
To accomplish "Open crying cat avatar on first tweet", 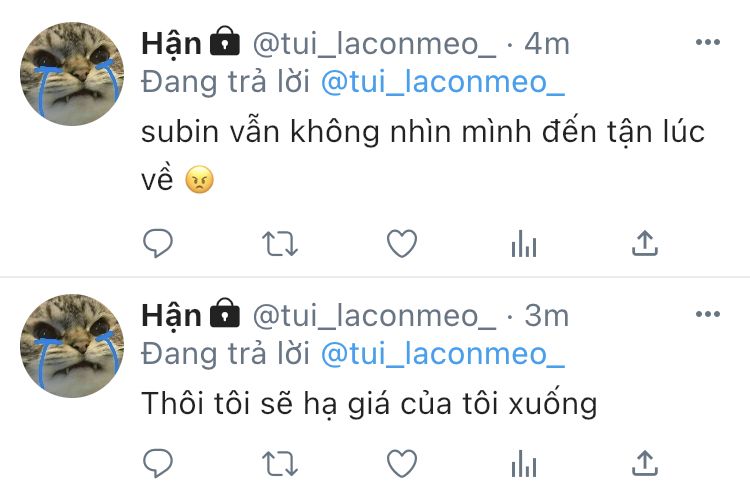I will [x=72, y=74].
